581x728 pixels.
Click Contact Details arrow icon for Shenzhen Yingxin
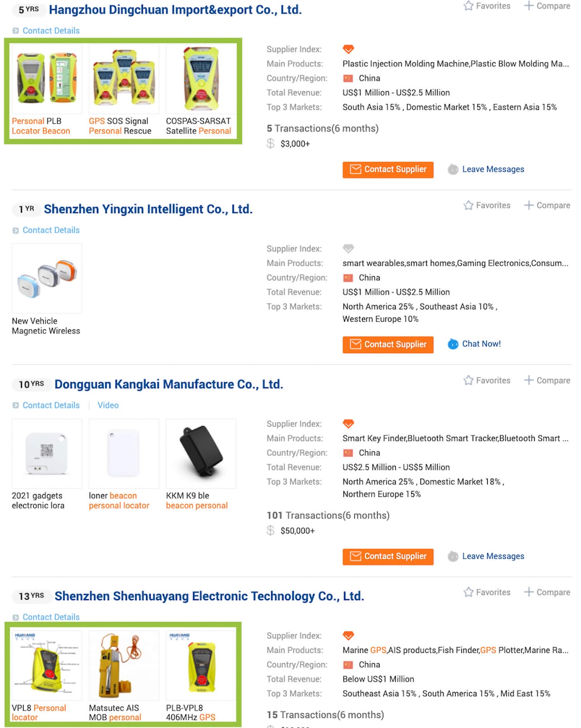click(15, 231)
